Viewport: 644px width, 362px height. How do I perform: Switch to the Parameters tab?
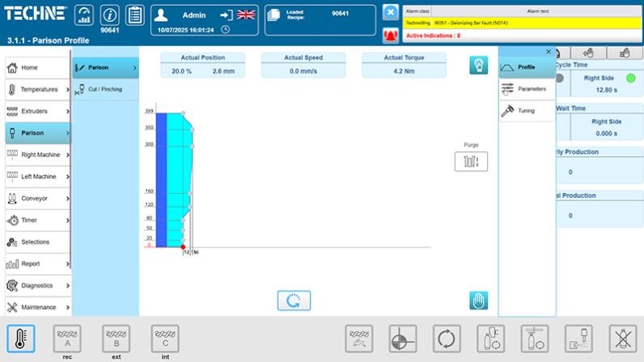click(527, 89)
